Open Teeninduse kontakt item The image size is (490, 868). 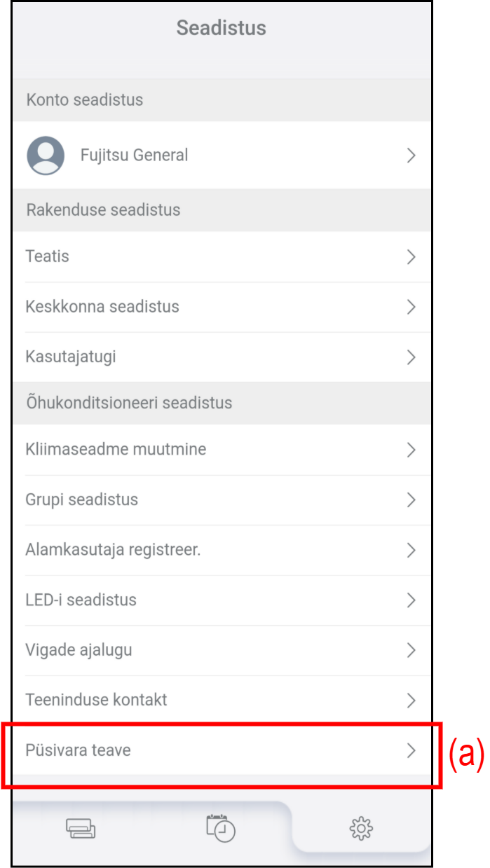[x=96, y=700]
